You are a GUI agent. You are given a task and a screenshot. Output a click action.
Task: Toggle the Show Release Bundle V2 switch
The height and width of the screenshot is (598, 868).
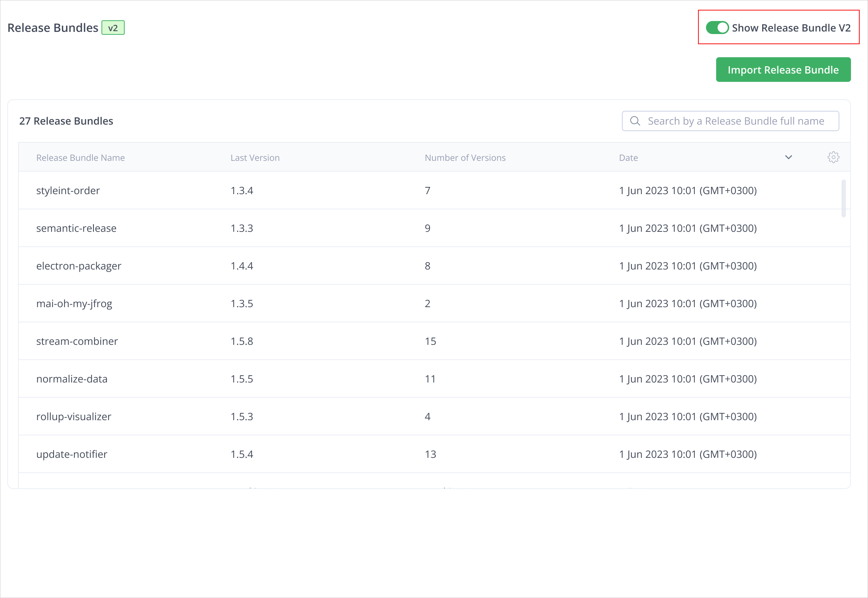point(717,28)
